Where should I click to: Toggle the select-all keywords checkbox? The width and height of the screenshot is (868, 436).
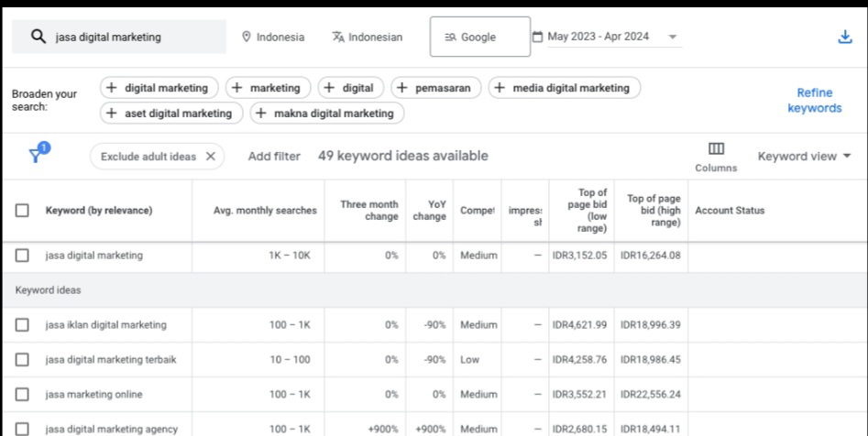pyautogui.click(x=22, y=211)
